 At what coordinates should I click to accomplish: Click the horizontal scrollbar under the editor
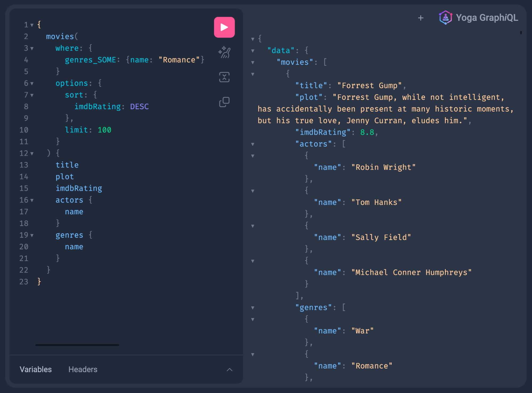(77, 345)
